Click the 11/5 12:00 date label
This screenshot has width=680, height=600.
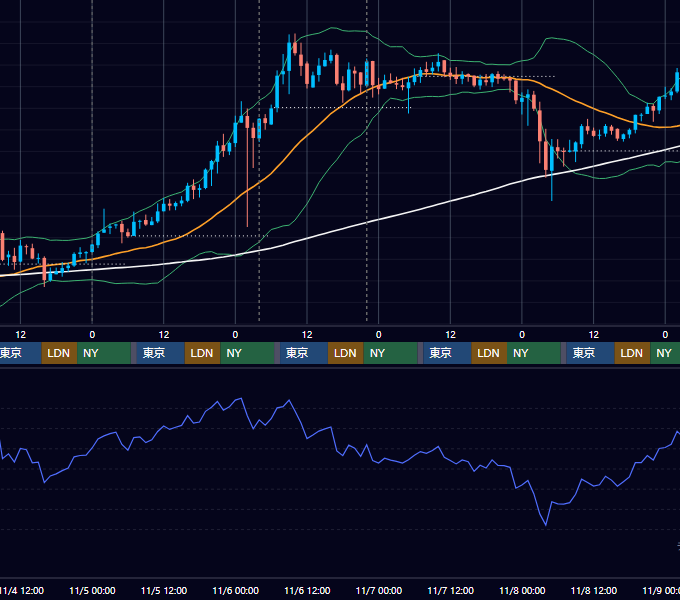point(164,590)
